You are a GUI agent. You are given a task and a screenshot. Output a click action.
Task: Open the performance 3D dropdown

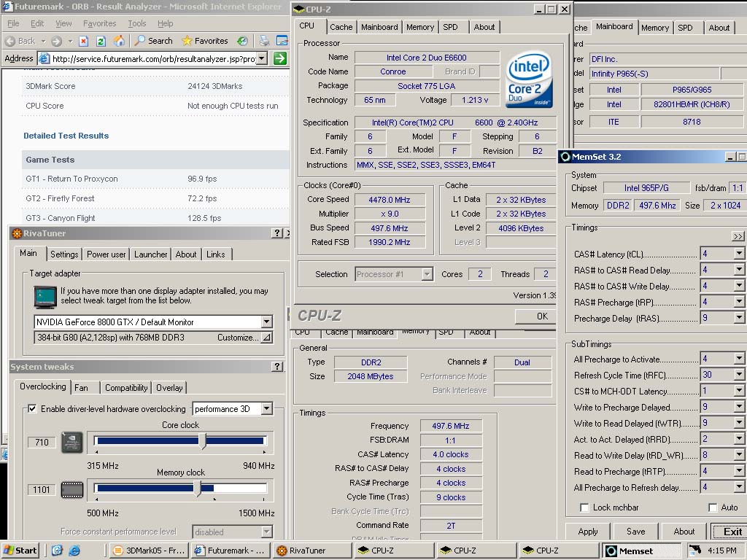coord(267,408)
